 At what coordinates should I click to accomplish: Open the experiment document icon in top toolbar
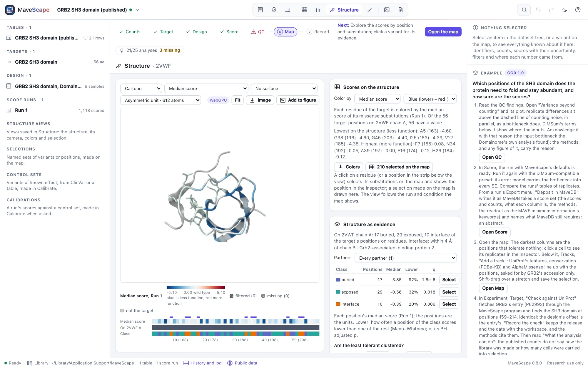(260, 10)
